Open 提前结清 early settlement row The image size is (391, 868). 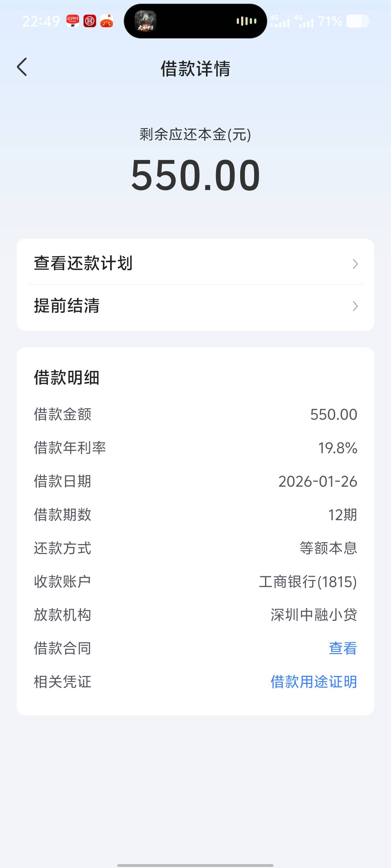[x=195, y=306]
